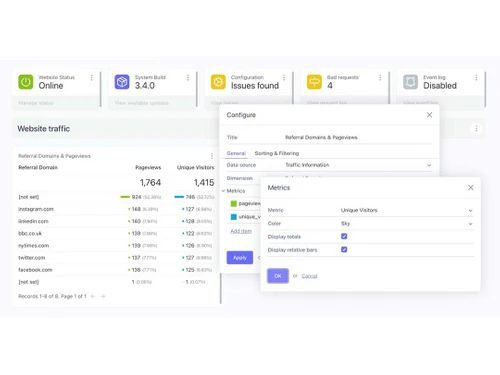
Task: Open the Website traffic section options menu
Action: [x=476, y=128]
